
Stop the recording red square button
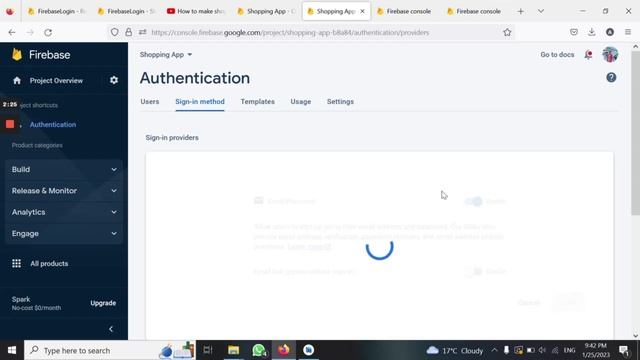click(x=10, y=124)
